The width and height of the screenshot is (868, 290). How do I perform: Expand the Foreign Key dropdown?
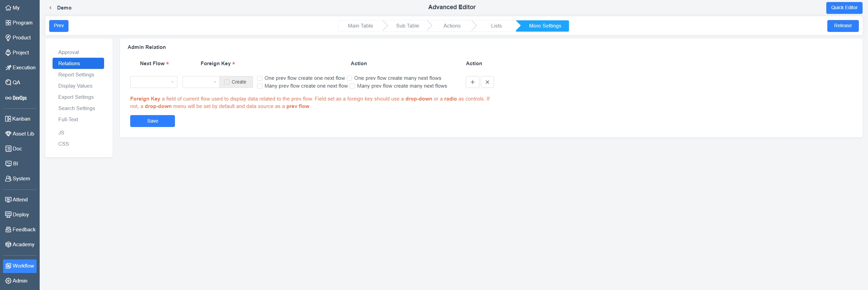click(201, 82)
